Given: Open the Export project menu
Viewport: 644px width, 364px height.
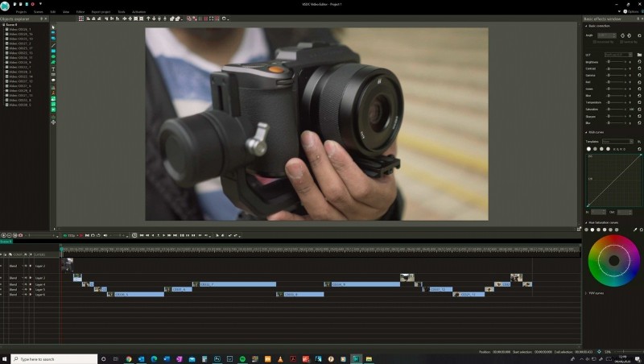Looking at the screenshot, I should tap(101, 12).
